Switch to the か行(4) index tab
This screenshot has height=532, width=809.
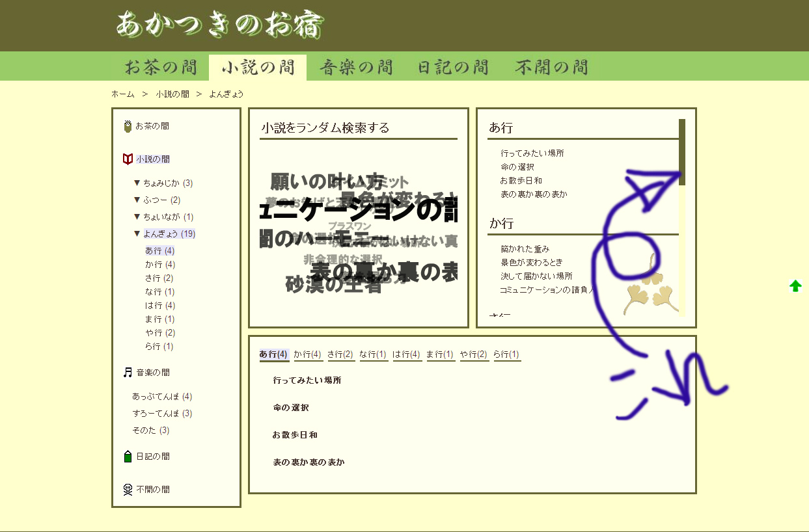tap(307, 354)
